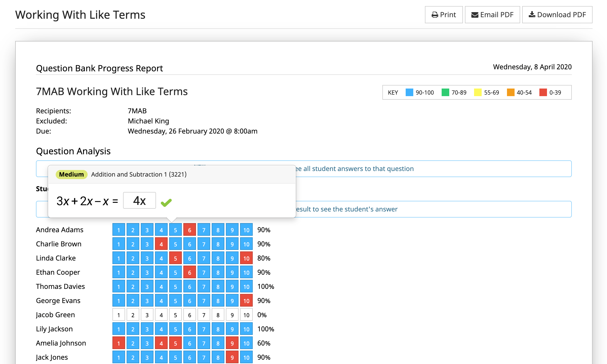
Task: Click the green checkmark beside the 4x answer
Action: (166, 202)
